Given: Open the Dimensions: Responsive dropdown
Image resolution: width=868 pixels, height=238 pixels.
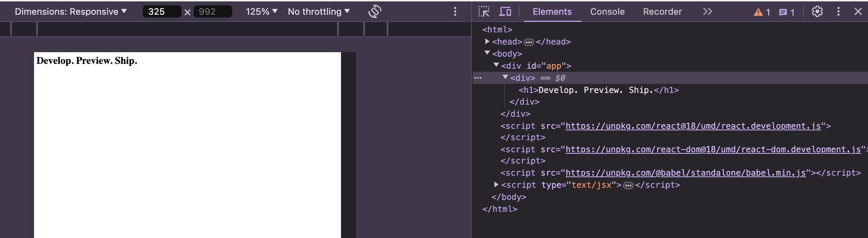Looking at the screenshot, I should (x=71, y=12).
